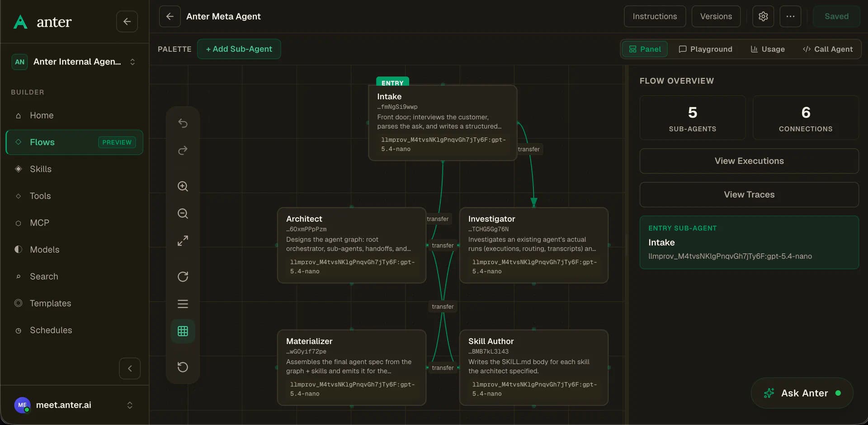Click the anter logo icon
This screenshot has height=425, width=868.
coord(20,22)
